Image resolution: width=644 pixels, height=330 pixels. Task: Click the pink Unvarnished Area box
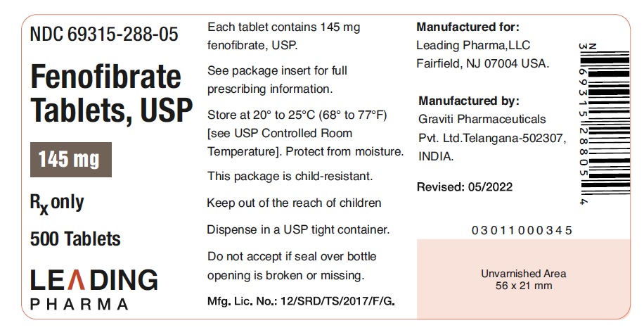(x=522, y=279)
